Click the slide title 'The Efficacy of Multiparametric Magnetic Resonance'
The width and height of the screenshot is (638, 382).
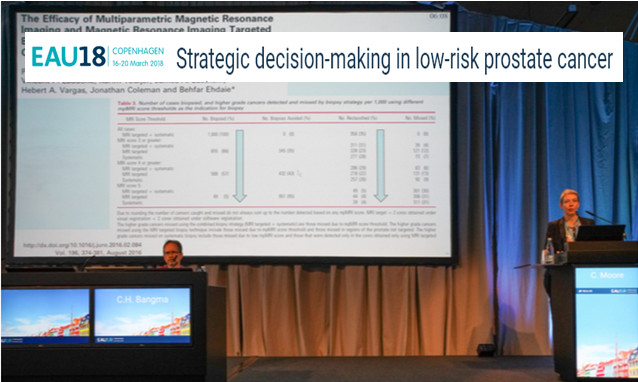coord(147,19)
